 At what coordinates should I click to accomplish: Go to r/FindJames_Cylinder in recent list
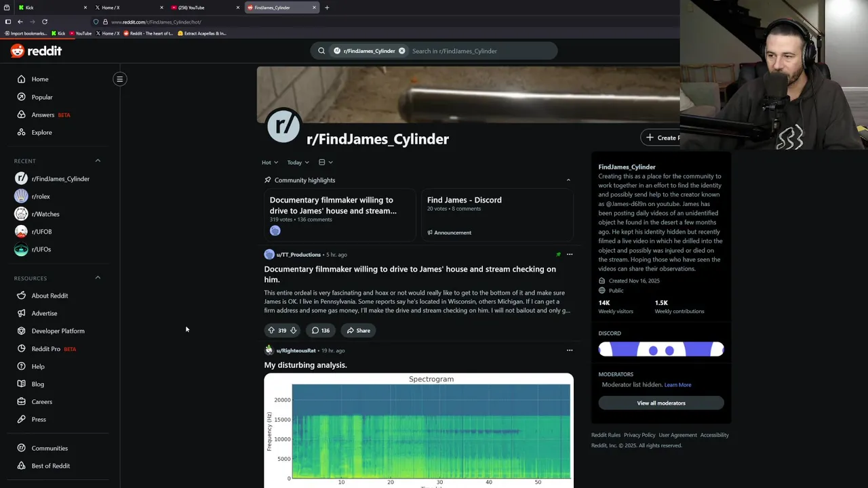coord(60,179)
